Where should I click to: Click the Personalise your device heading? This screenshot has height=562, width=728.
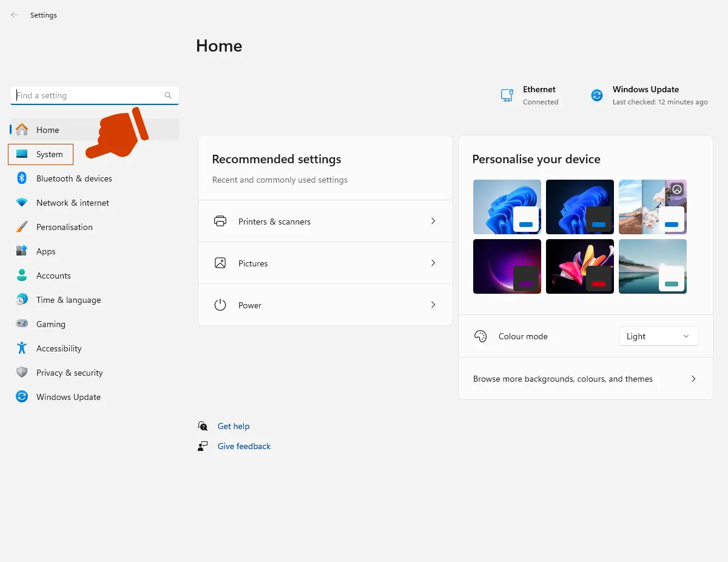pos(536,159)
